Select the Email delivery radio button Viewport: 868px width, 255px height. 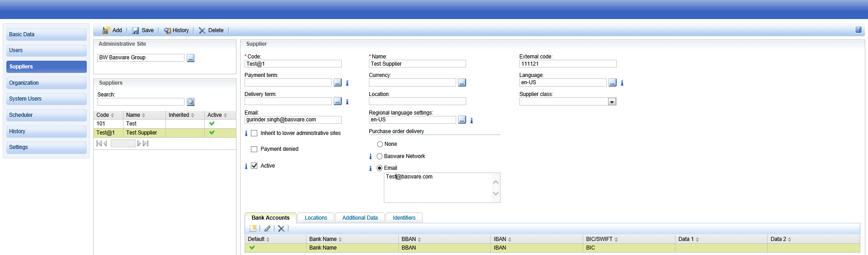(x=380, y=168)
